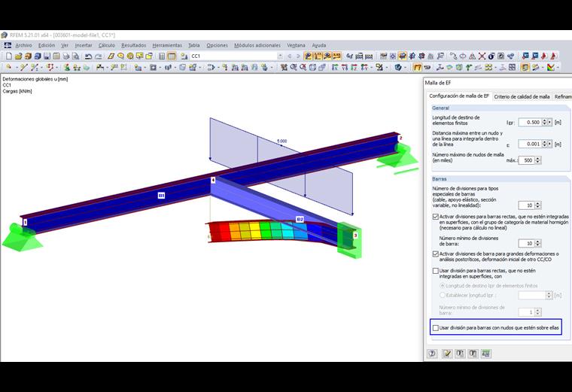Adjust the max 500 mesh nodes spinner
Image resolution: width=572 pixels, height=392 pixels.
click(x=537, y=160)
